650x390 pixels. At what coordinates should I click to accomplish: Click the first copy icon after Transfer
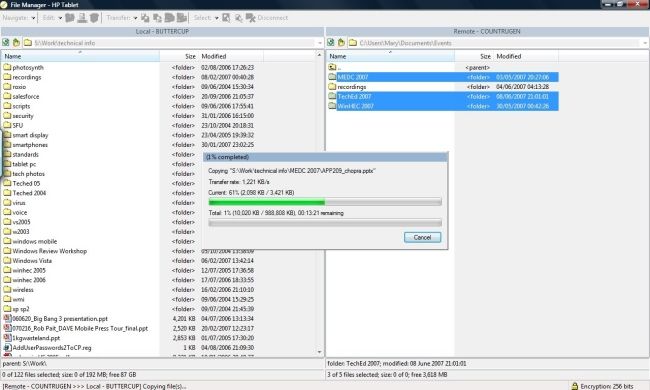click(x=145, y=18)
